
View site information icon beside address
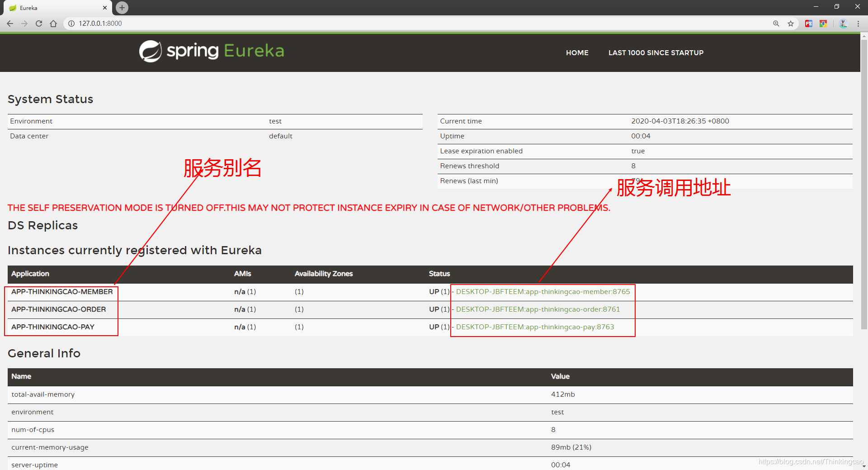[x=71, y=24]
